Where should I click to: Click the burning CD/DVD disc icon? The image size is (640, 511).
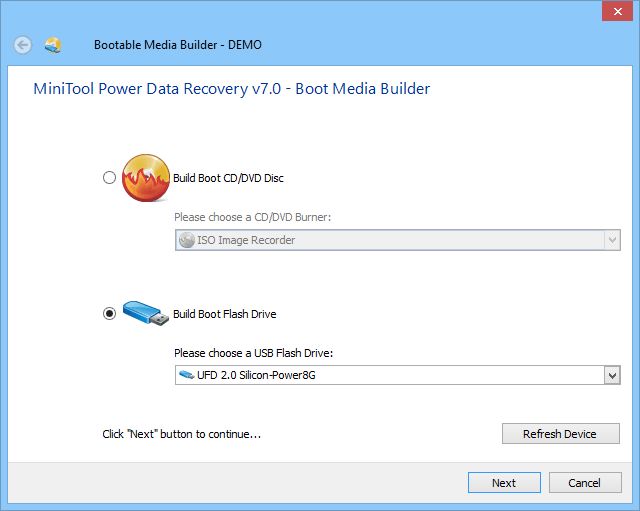[145, 178]
